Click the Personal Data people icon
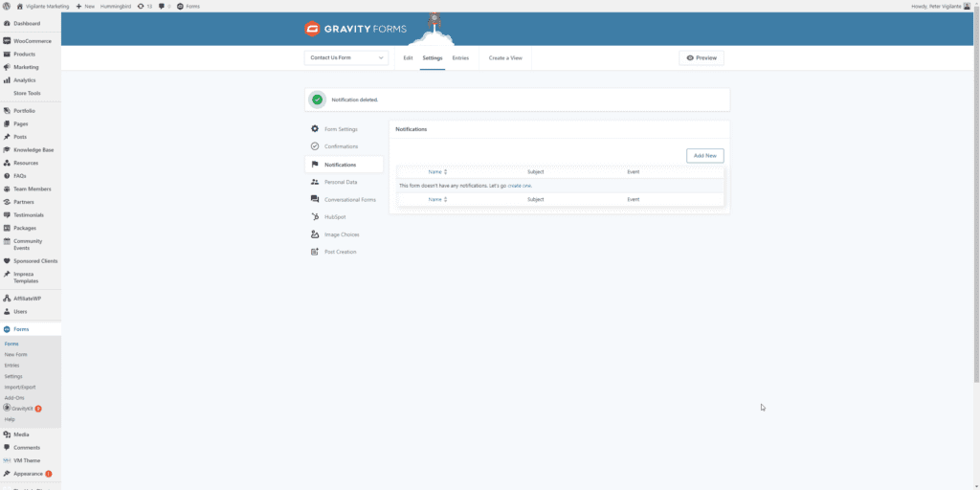980x490 pixels. pos(315,182)
